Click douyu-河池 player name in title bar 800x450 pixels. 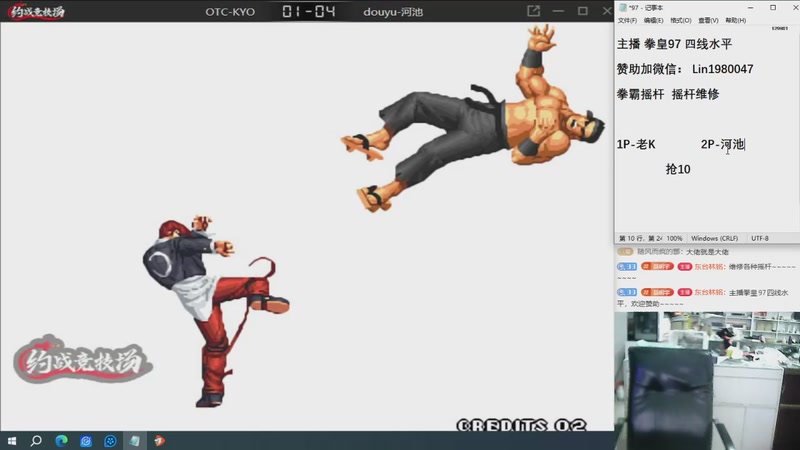click(x=393, y=12)
